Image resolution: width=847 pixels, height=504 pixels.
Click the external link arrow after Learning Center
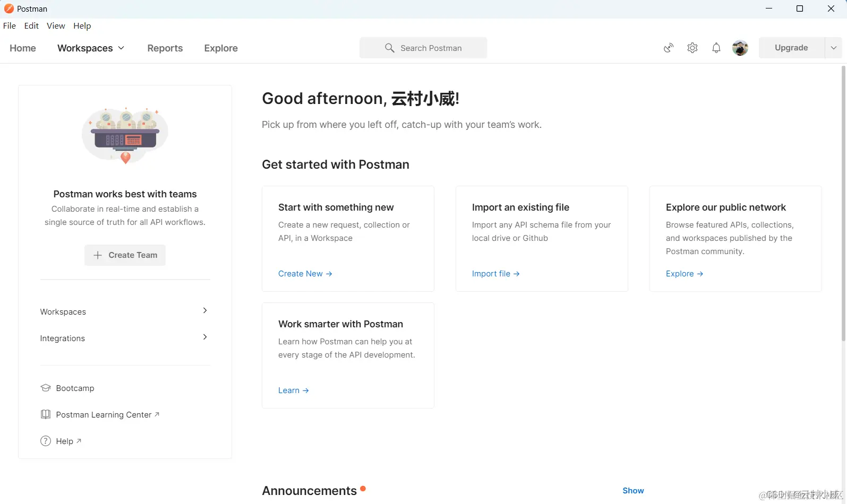[157, 414]
